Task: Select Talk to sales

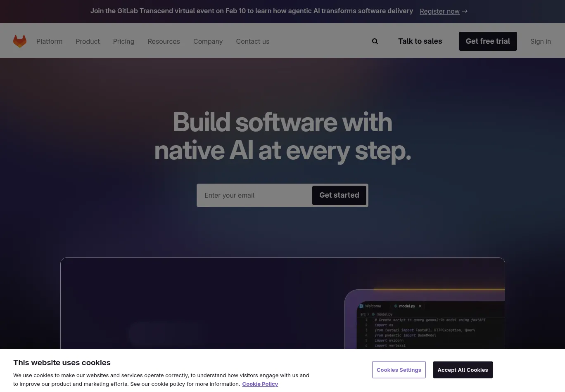Action: click(x=420, y=41)
